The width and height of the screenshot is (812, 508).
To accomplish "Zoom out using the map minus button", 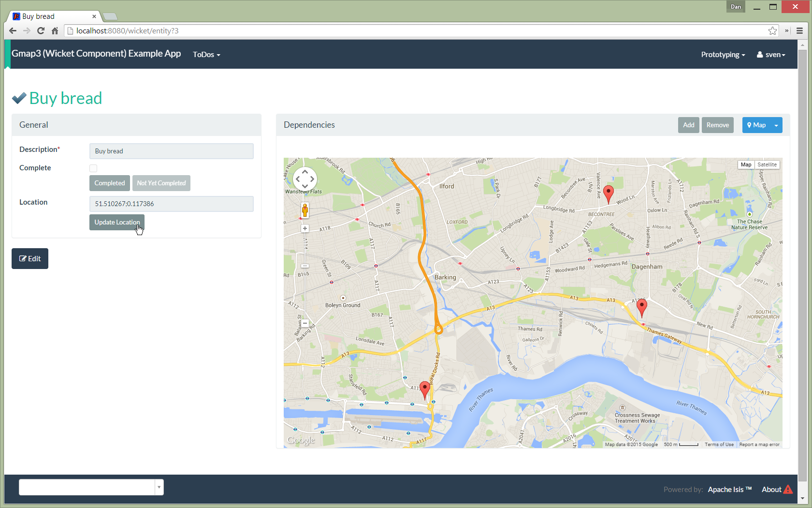I will pyautogui.click(x=305, y=323).
